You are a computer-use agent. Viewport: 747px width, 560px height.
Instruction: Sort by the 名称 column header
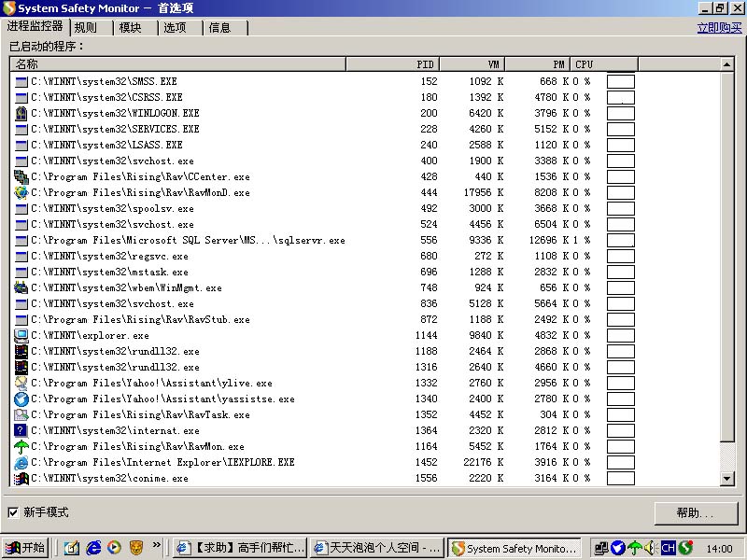pos(177,63)
